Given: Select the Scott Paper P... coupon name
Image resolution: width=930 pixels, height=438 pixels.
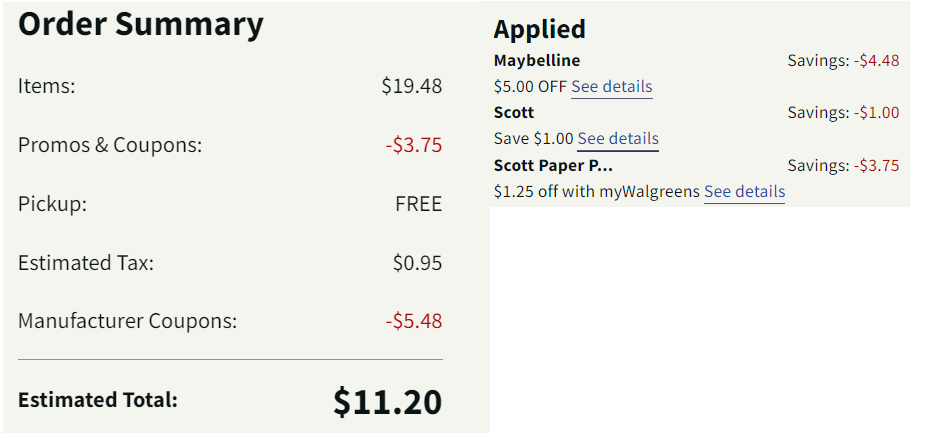Looking at the screenshot, I should pos(553,165).
